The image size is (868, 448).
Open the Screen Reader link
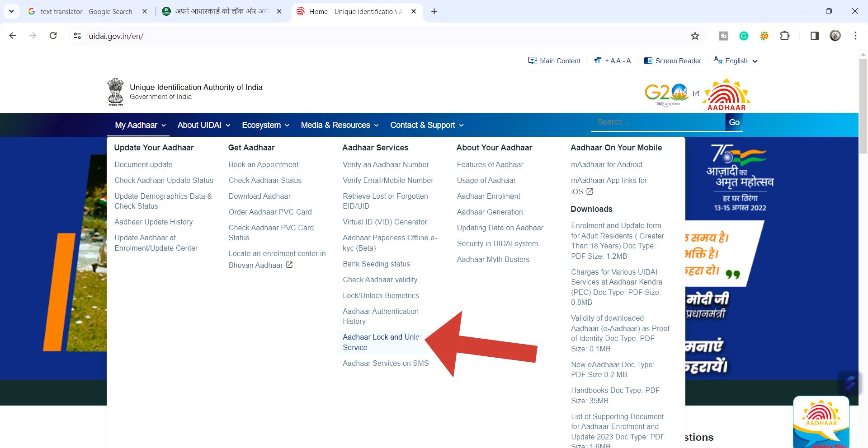(673, 61)
